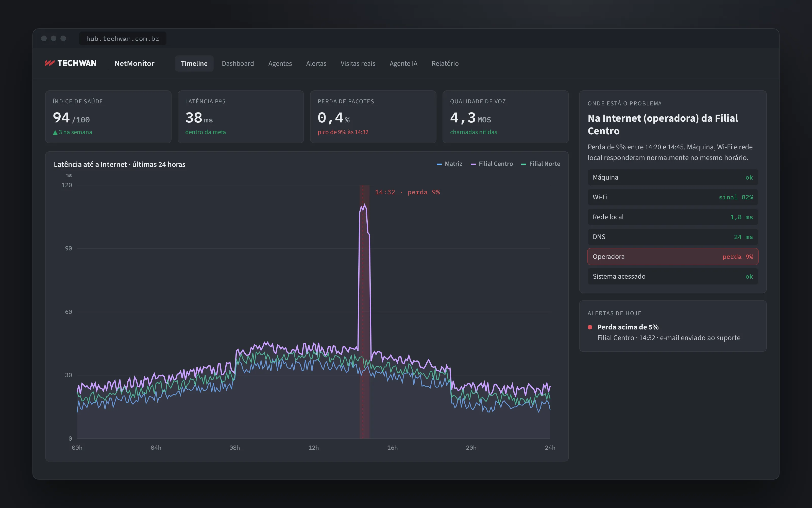Toggle the Matriz series in the legend

[x=449, y=164]
